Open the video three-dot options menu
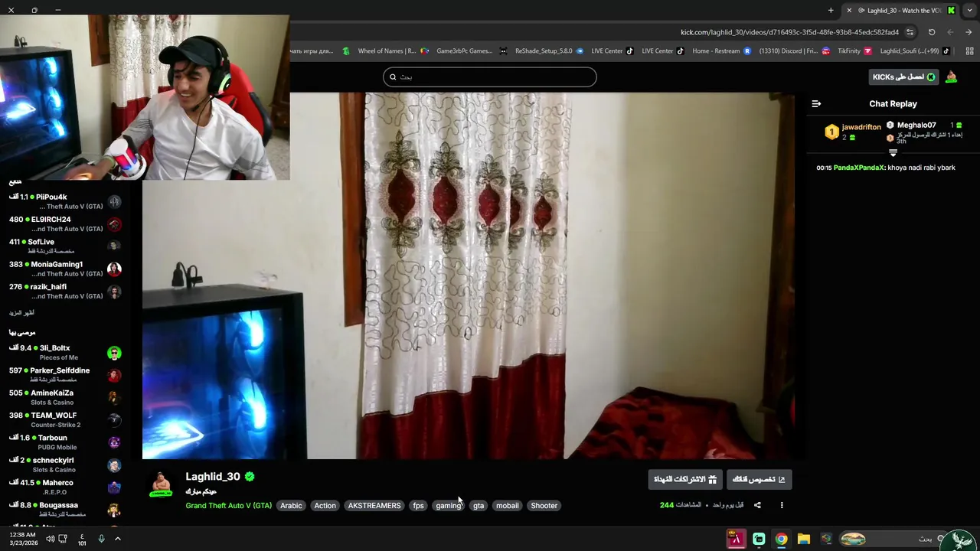The width and height of the screenshot is (980, 551). click(782, 505)
